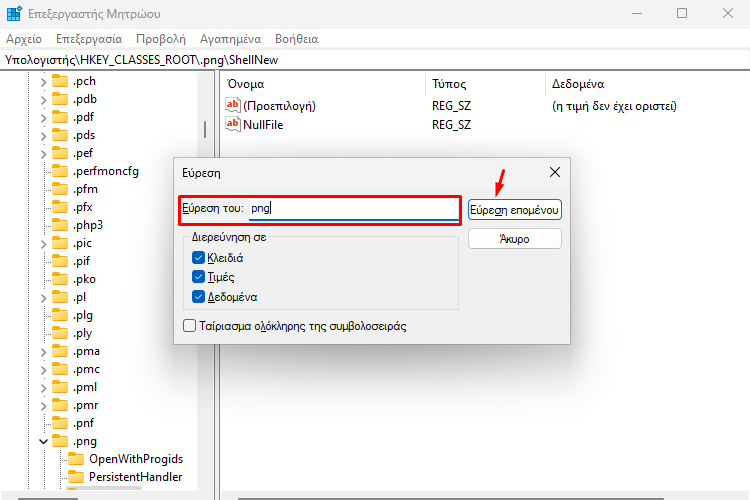Select the .pdf folder icon

pos(60,117)
